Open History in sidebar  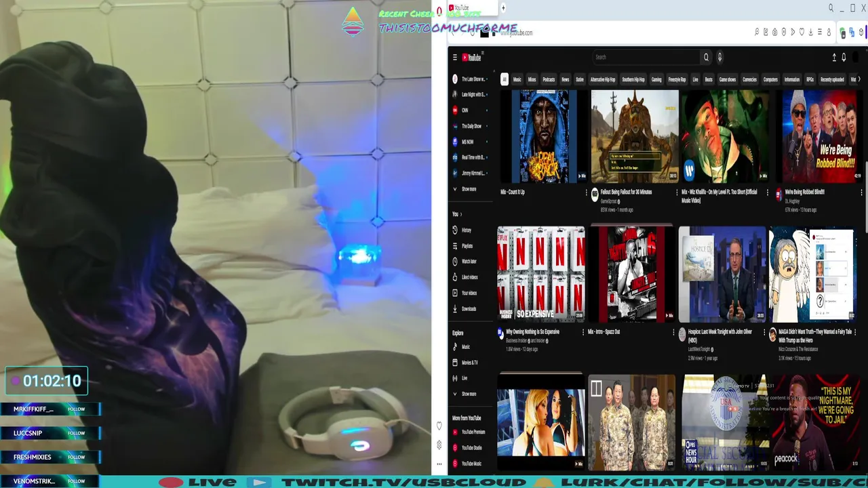pos(467,230)
